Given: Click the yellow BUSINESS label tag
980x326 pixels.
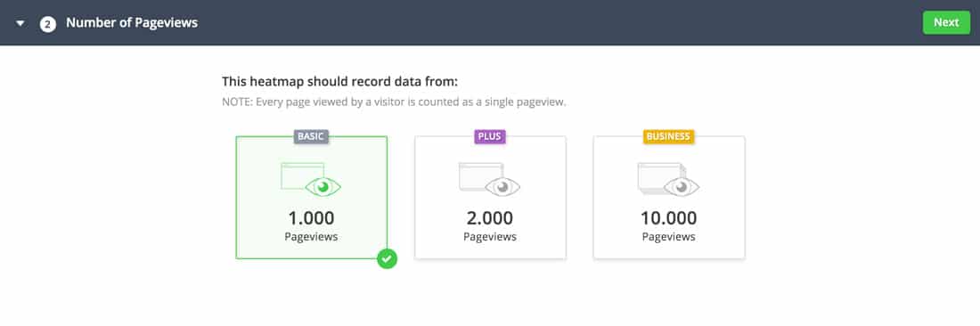Looking at the screenshot, I should point(669,137).
